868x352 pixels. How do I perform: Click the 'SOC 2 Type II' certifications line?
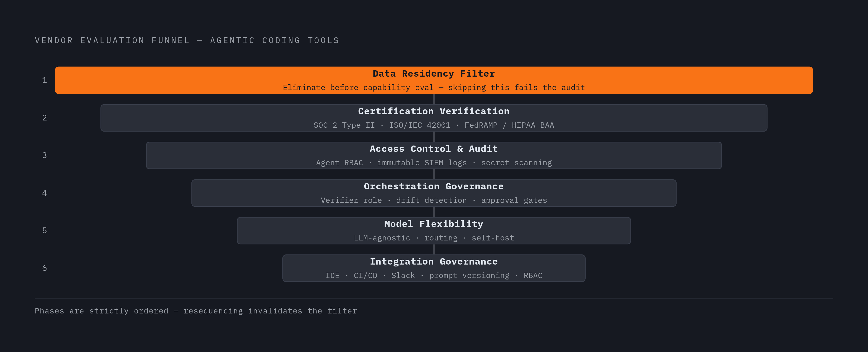coord(434,125)
